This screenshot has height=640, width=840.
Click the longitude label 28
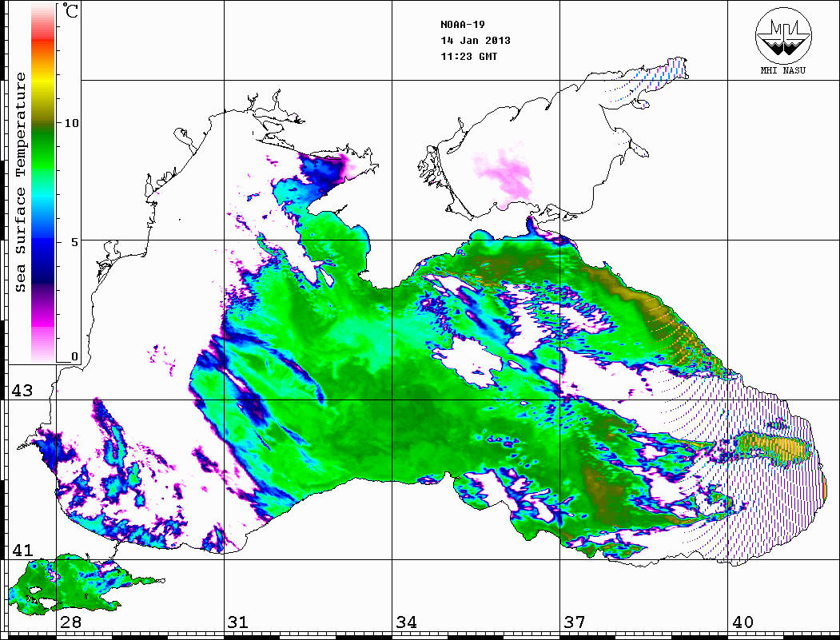pos(70,622)
